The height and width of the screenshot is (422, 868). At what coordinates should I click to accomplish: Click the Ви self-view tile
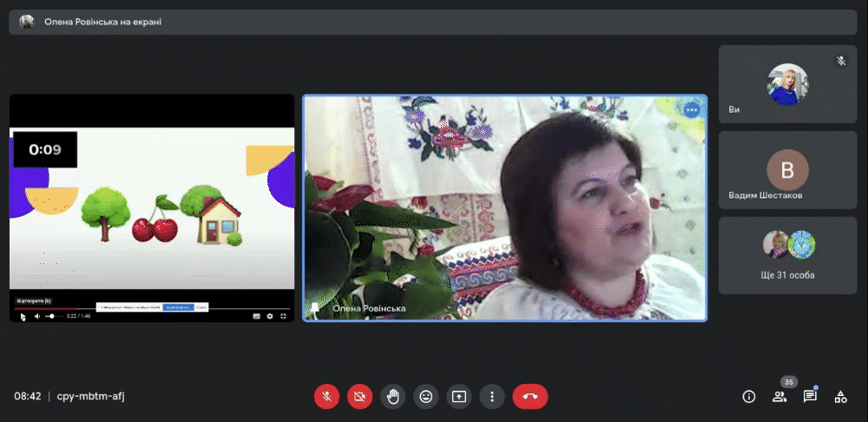tap(787, 84)
